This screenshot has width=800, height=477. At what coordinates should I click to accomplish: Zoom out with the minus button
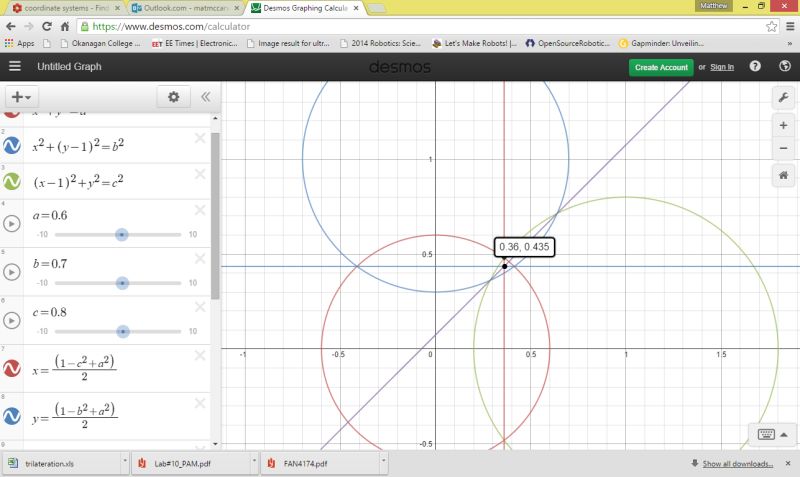point(783,148)
